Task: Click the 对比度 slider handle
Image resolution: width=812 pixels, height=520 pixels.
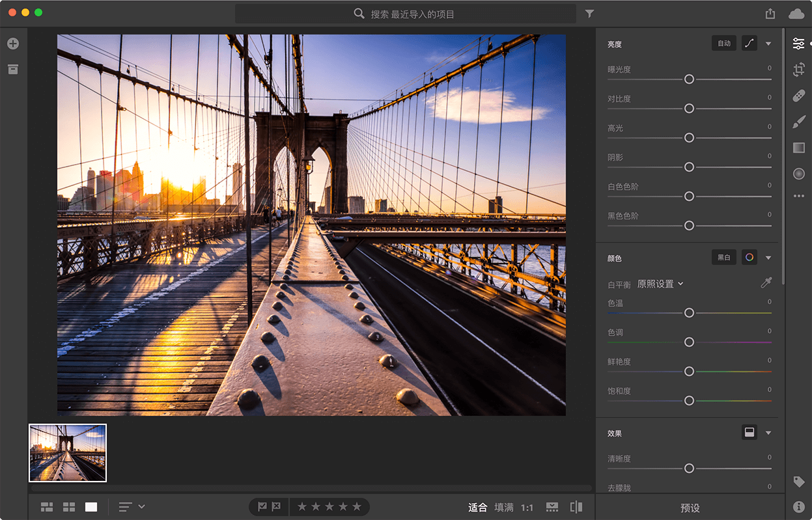Action: [689, 108]
